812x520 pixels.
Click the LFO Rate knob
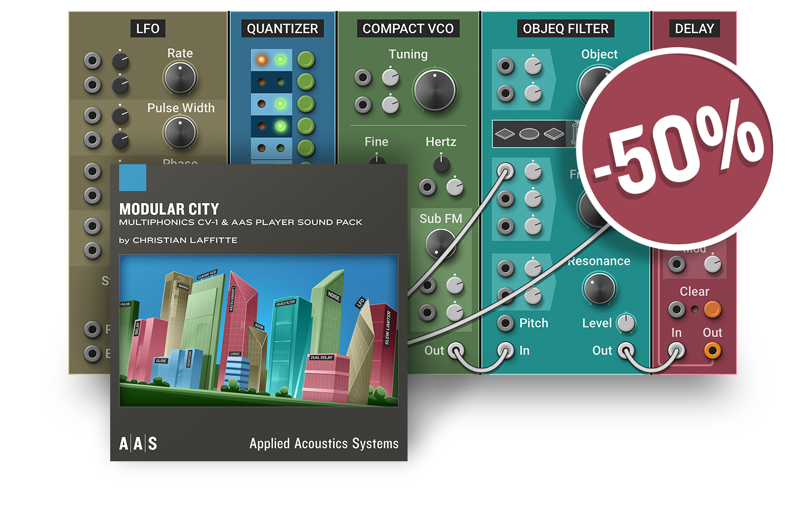click(180, 78)
